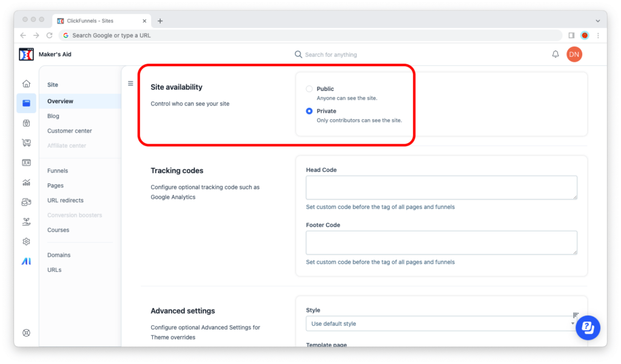Screen dimensions: 621x364
Task: Open Funnels in the Site menu
Action: point(58,171)
